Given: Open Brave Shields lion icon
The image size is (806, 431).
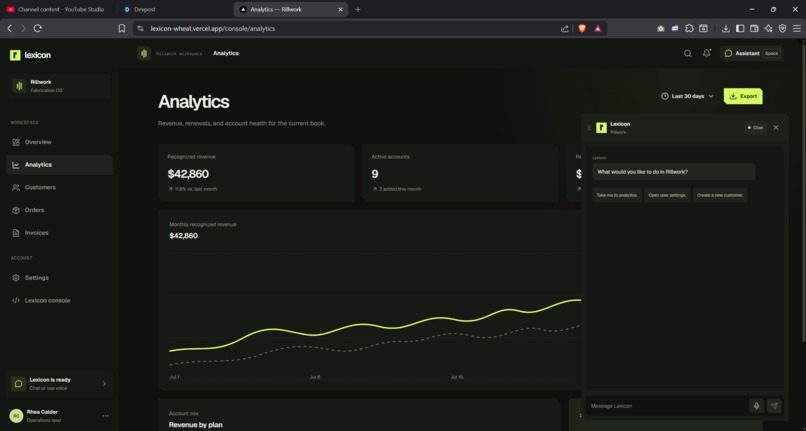Looking at the screenshot, I should 582,29.
